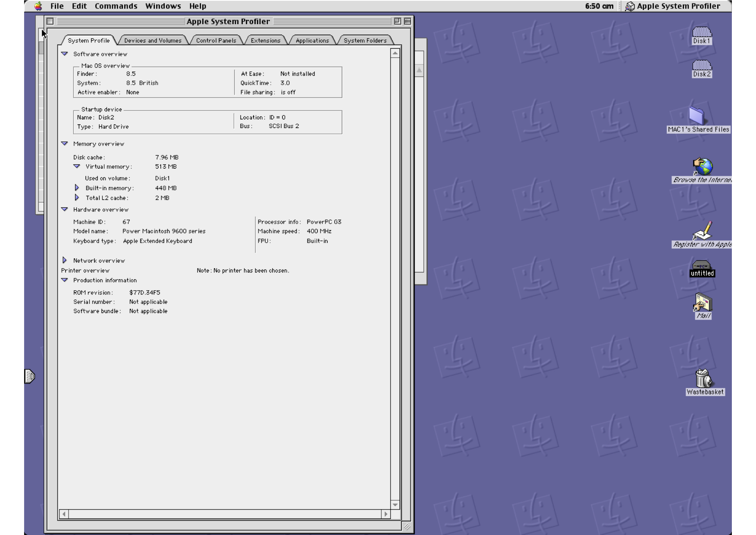Switch to Devices and Volumes tab
756x535 pixels.
coord(153,40)
